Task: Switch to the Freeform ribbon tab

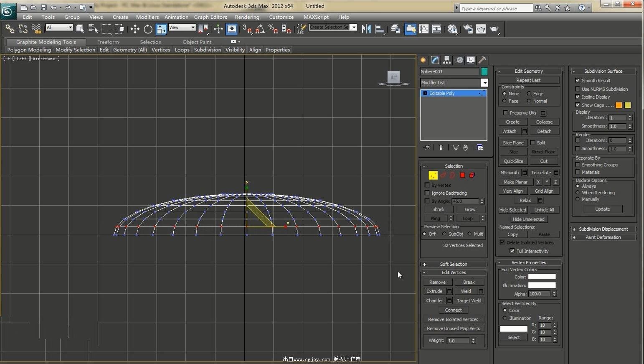Action: tap(108, 42)
